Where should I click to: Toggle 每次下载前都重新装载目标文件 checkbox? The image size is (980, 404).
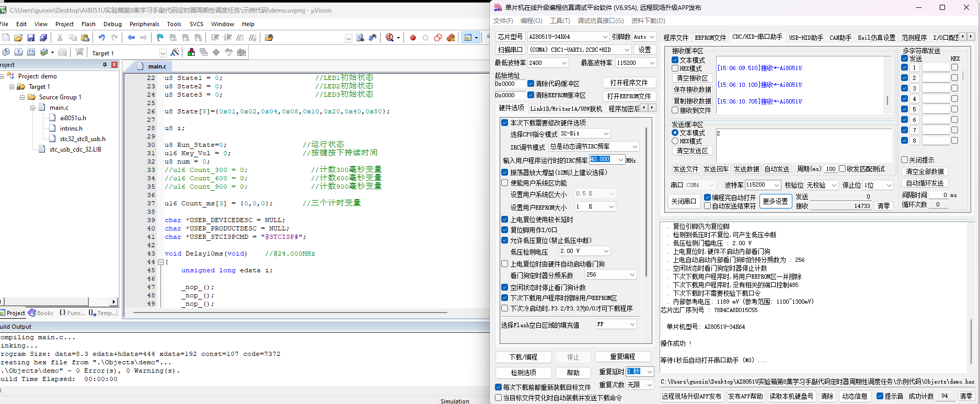click(x=498, y=387)
